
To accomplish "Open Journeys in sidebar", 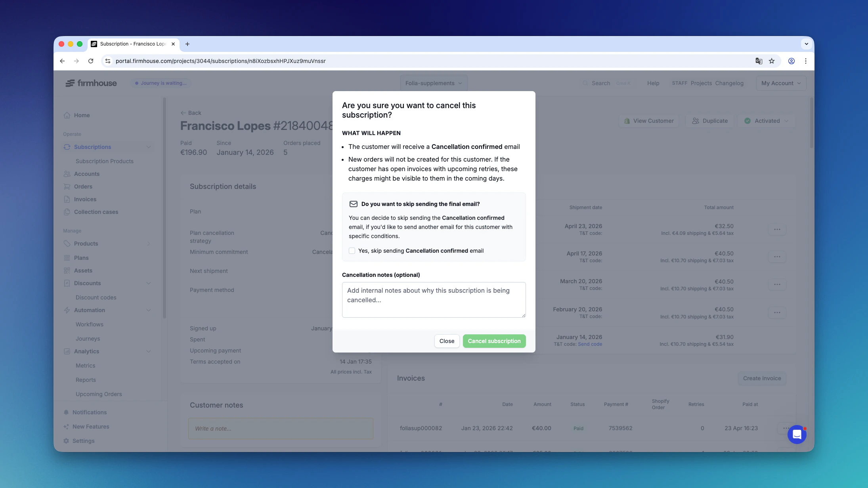I will pos(88,339).
